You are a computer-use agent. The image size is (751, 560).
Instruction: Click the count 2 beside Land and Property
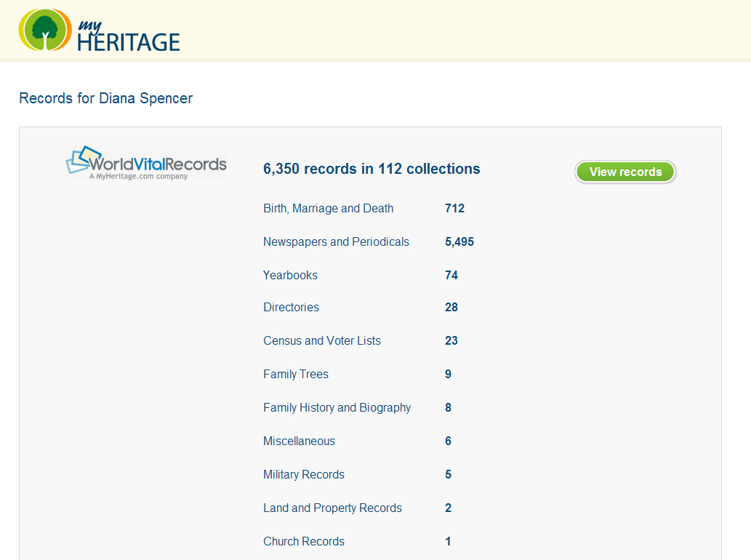pos(448,508)
